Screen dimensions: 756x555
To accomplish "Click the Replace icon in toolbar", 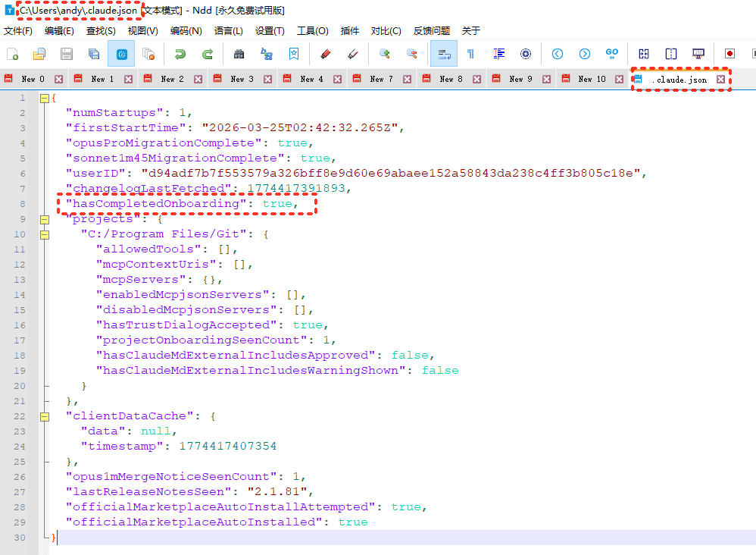I will 266,54.
